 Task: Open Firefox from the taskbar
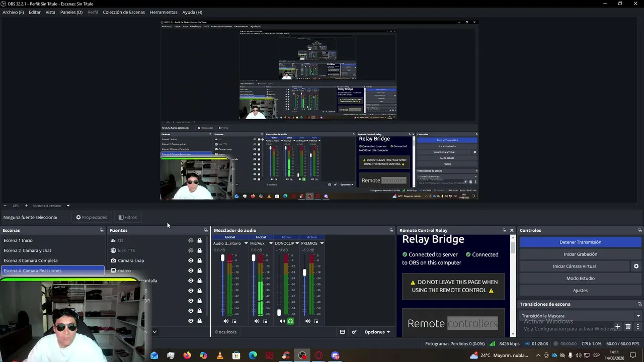coord(187,355)
